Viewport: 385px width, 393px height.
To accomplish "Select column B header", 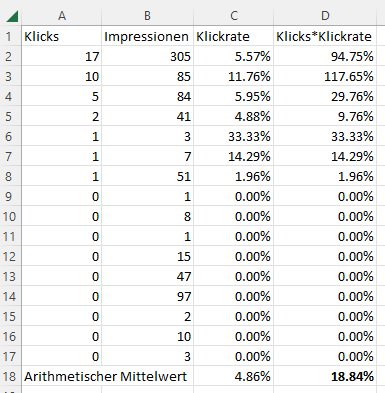I will 147,15.
